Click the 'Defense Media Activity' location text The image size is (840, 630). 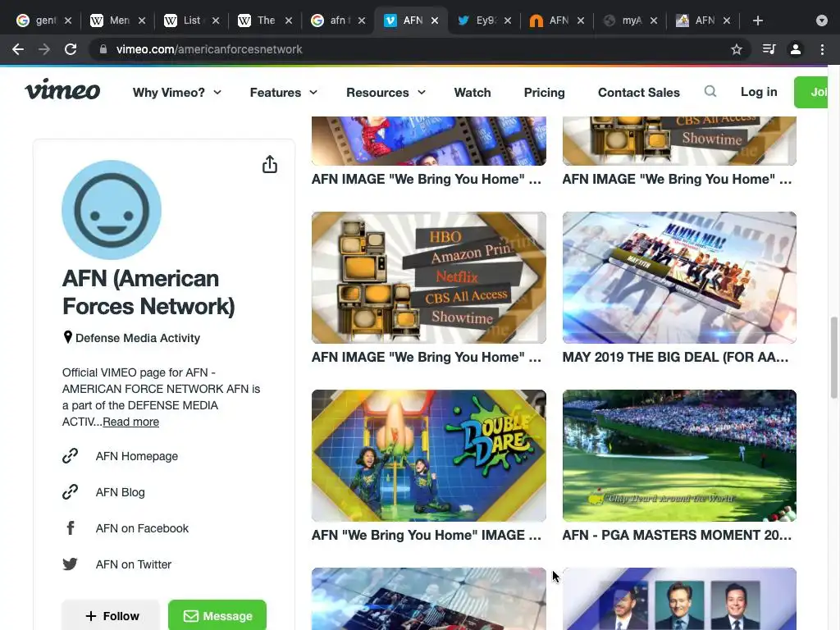tap(138, 338)
